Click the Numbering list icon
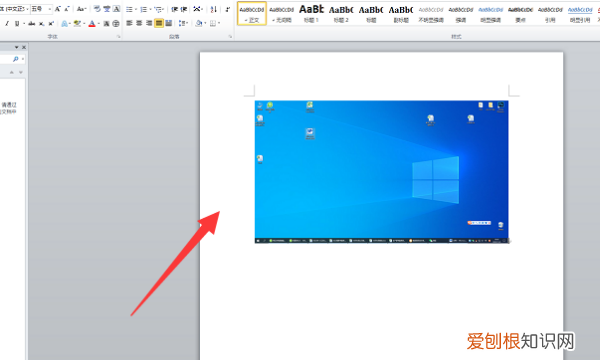Image resolution: width=600 pixels, height=360 pixels. point(143,9)
